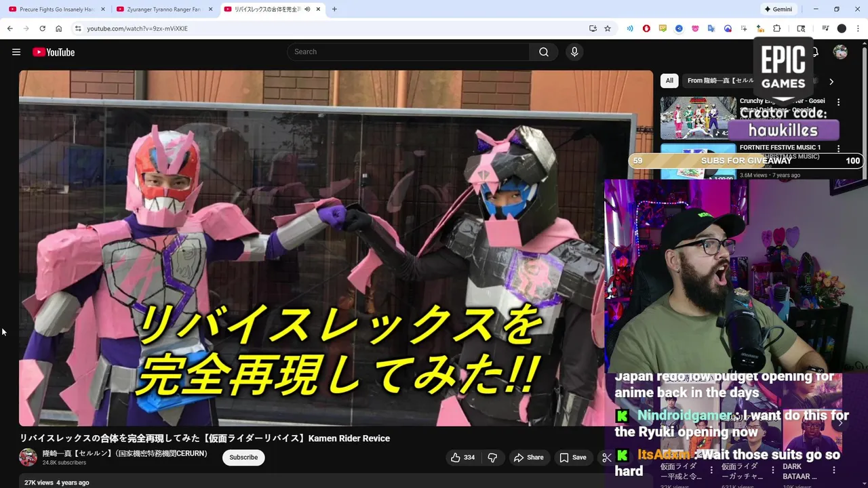This screenshot has height=488, width=868.
Task: Open your YouTube account avatar
Action: coord(840,52)
